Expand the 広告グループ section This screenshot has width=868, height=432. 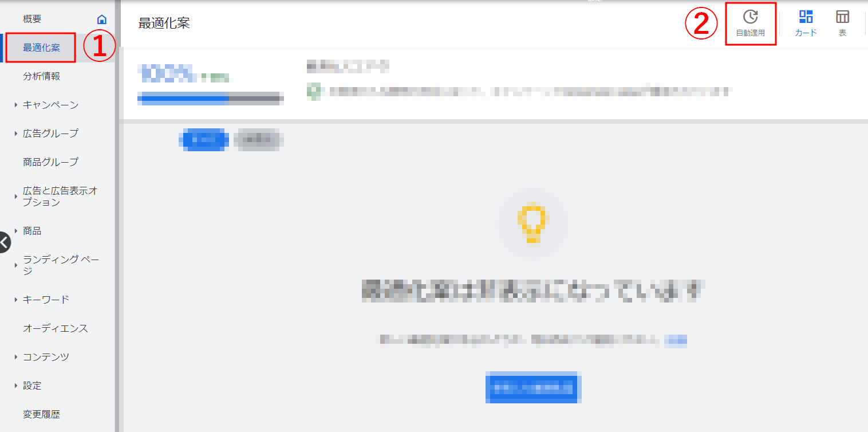[50, 133]
